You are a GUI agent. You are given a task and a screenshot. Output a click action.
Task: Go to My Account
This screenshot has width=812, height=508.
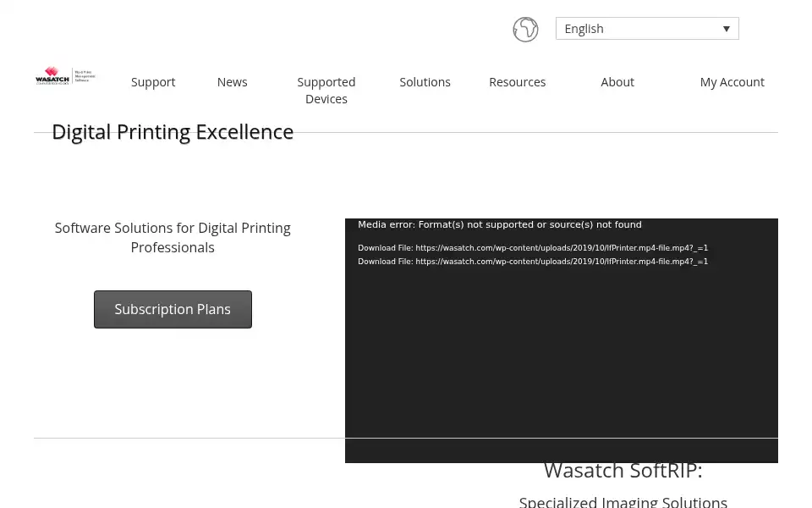(x=732, y=82)
